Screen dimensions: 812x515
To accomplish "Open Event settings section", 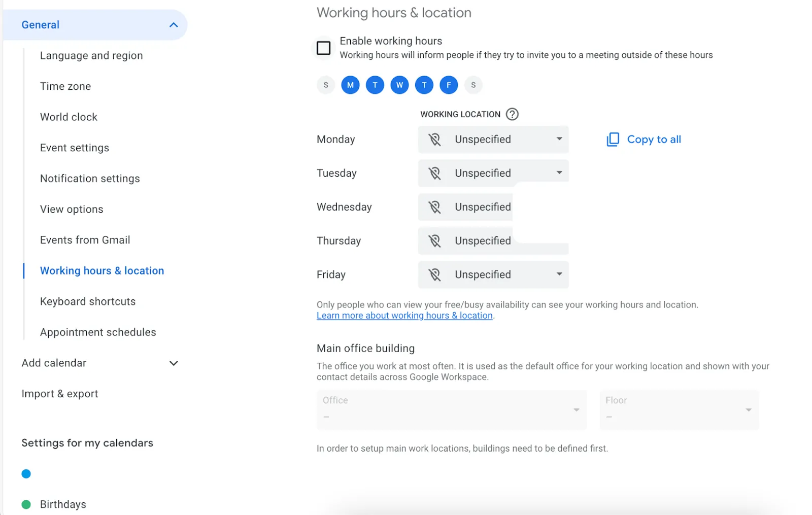I will [75, 148].
